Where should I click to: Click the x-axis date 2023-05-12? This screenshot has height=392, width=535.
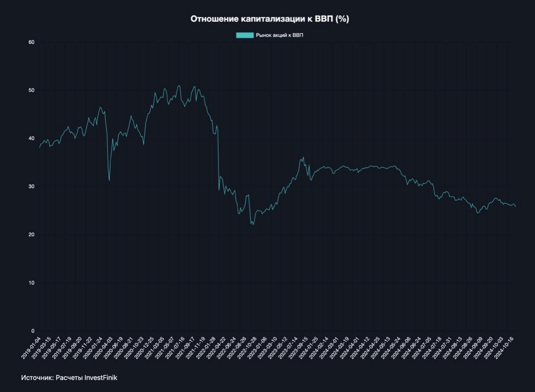277,348
